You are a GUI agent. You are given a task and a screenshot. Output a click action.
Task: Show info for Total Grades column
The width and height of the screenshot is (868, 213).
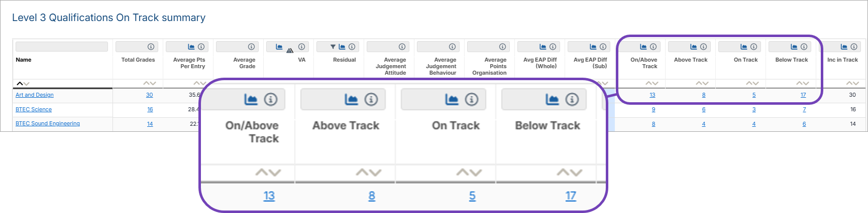coord(151,47)
